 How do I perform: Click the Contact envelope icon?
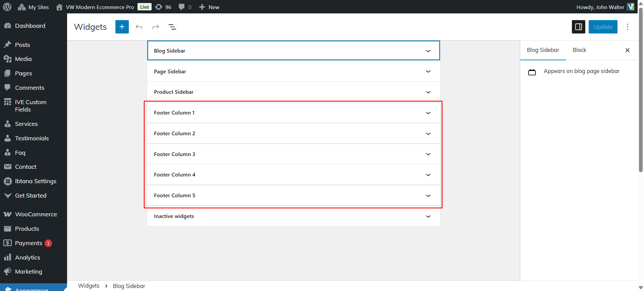[x=7, y=166]
